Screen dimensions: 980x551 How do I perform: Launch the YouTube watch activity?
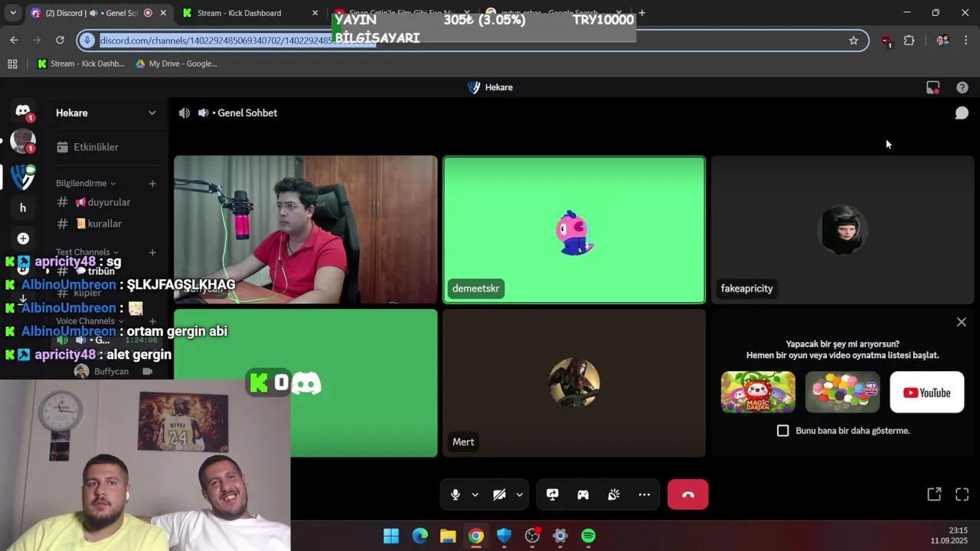click(926, 392)
